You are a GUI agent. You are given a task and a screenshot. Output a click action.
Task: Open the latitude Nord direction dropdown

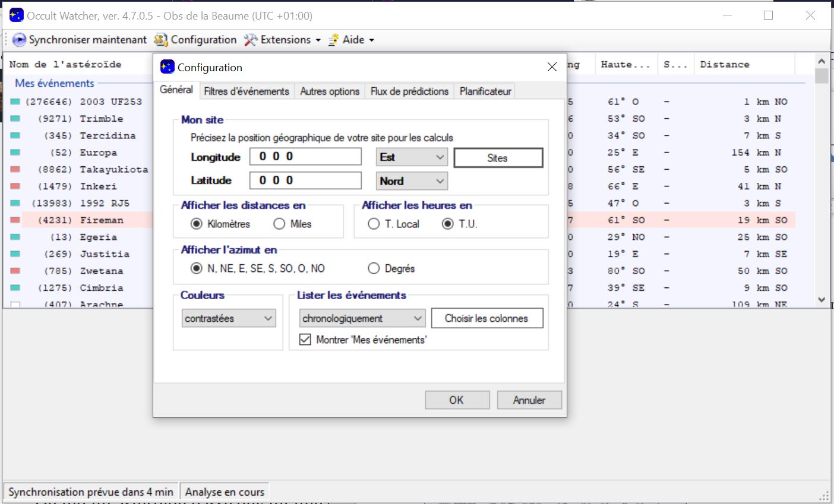[x=412, y=181]
